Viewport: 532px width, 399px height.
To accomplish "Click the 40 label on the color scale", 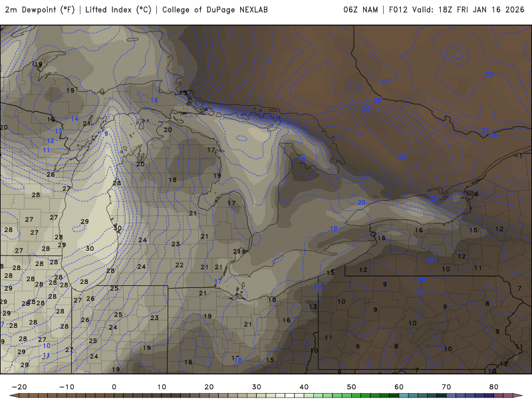I will pos(304,387).
